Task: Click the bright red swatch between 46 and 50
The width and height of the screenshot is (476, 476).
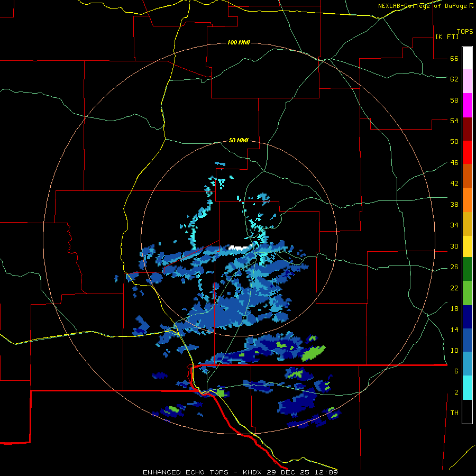Action: [x=467, y=152]
